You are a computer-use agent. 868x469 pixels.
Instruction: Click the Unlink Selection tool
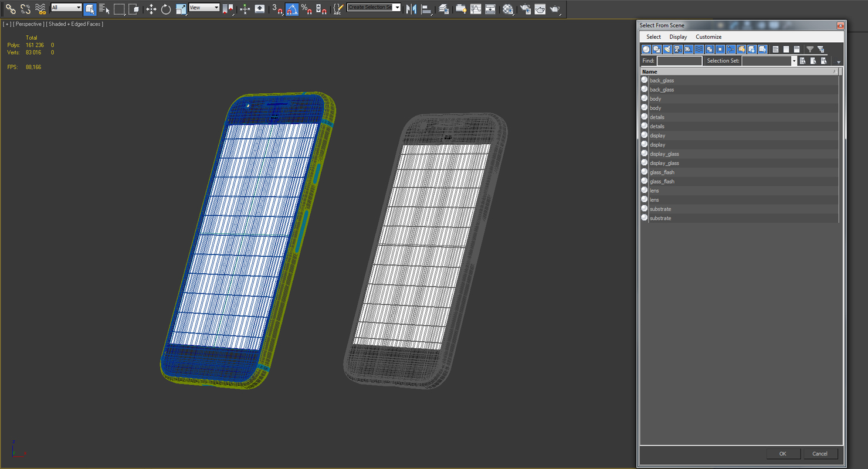pyautogui.click(x=25, y=9)
